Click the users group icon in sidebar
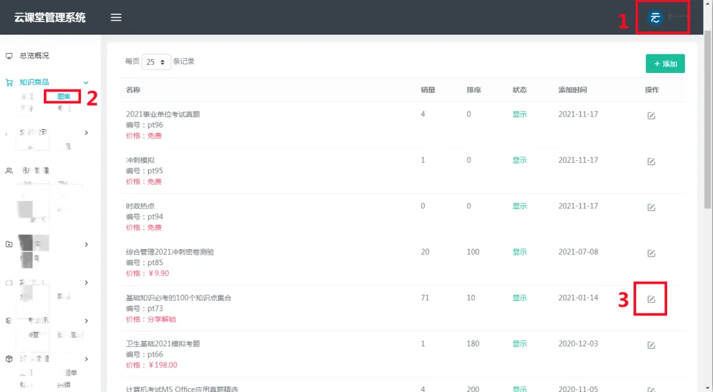The image size is (713, 392). click(9, 171)
